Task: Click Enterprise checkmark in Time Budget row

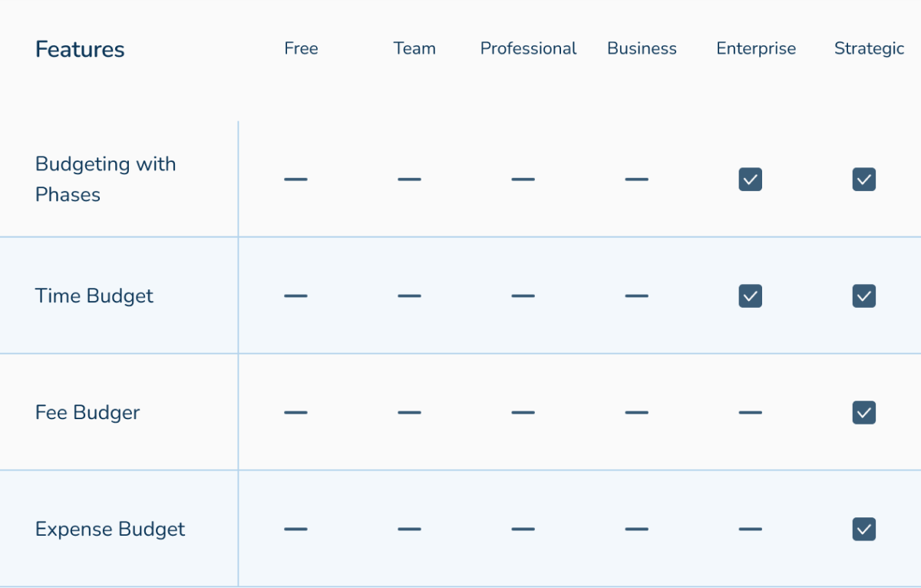Action: point(750,296)
